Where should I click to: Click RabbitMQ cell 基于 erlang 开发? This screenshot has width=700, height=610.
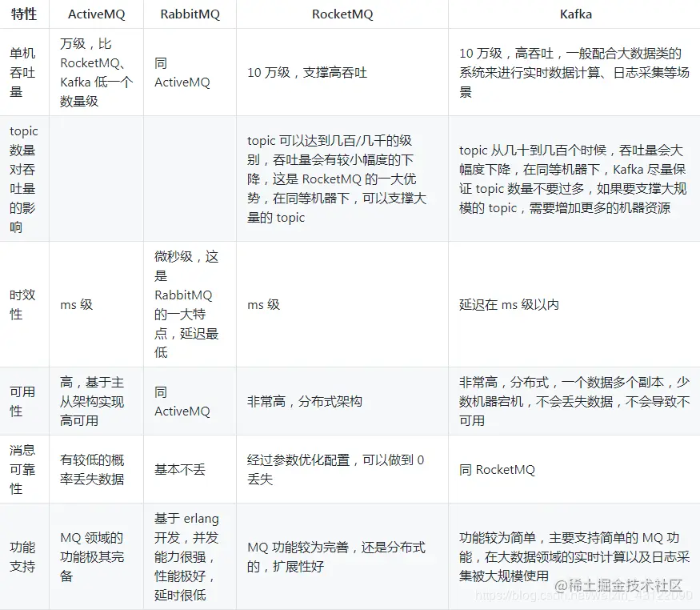[190, 556]
